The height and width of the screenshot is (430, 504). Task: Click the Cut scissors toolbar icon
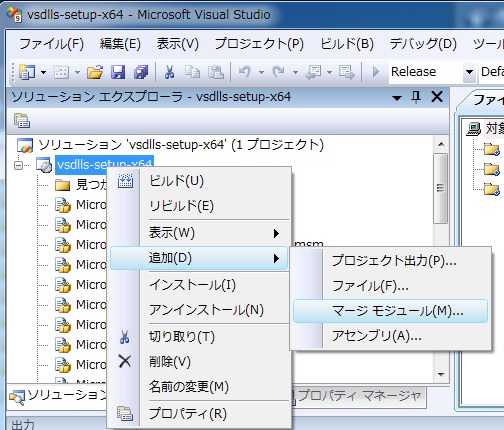(170, 72)
